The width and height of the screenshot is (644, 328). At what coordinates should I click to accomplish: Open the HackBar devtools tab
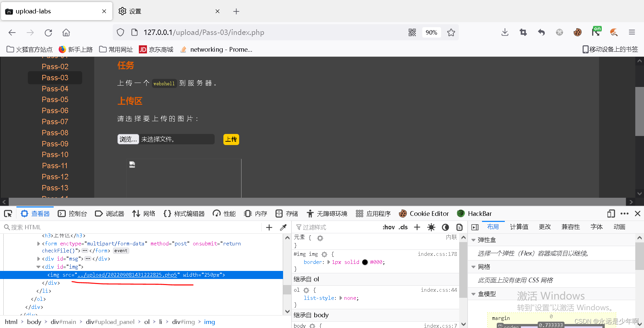click(474, 214)
